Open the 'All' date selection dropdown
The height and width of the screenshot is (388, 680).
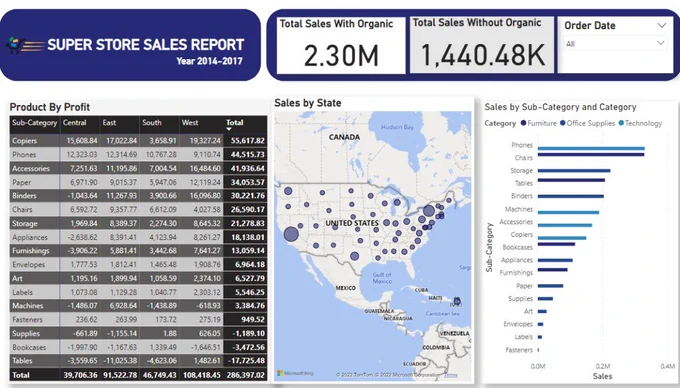point(615,43)
